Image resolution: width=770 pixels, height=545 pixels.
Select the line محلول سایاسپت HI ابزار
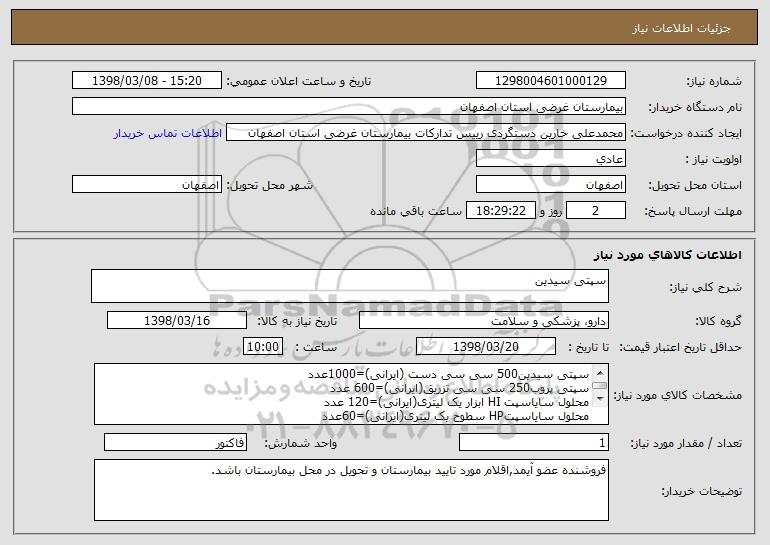click(x=456, y=402)
